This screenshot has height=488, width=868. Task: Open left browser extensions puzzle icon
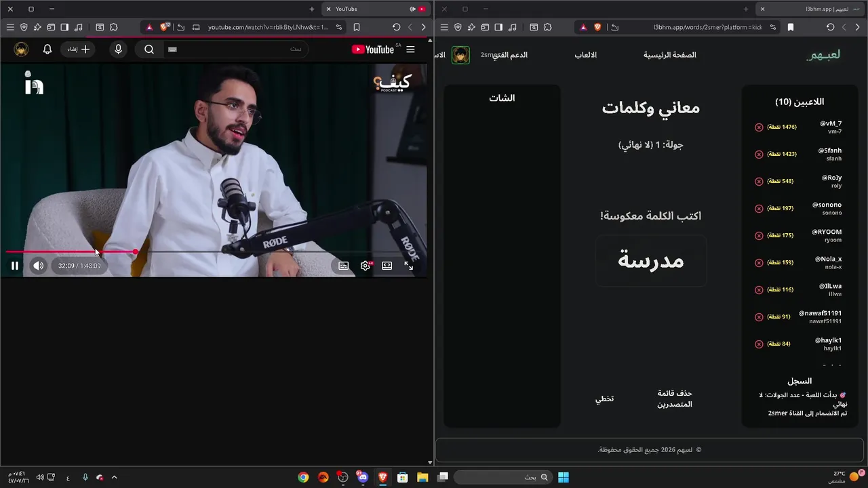point(114,27)
